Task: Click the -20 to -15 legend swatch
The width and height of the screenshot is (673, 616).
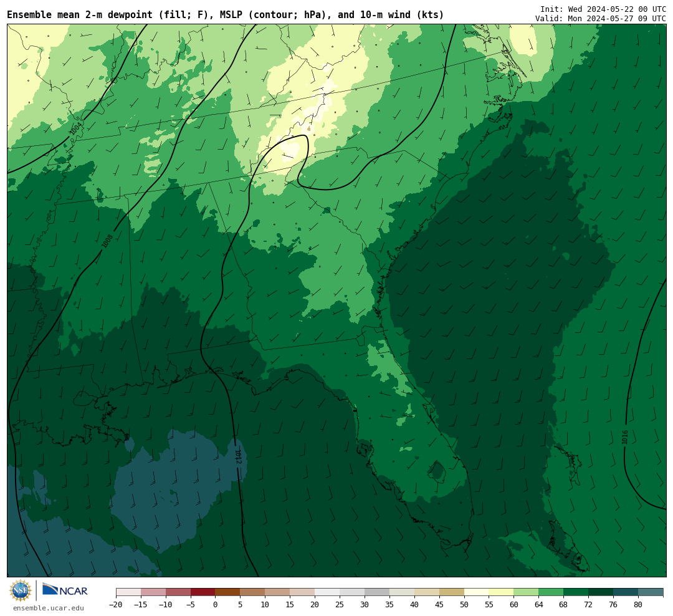Action: pyautogui.click(x=128, y=592)
